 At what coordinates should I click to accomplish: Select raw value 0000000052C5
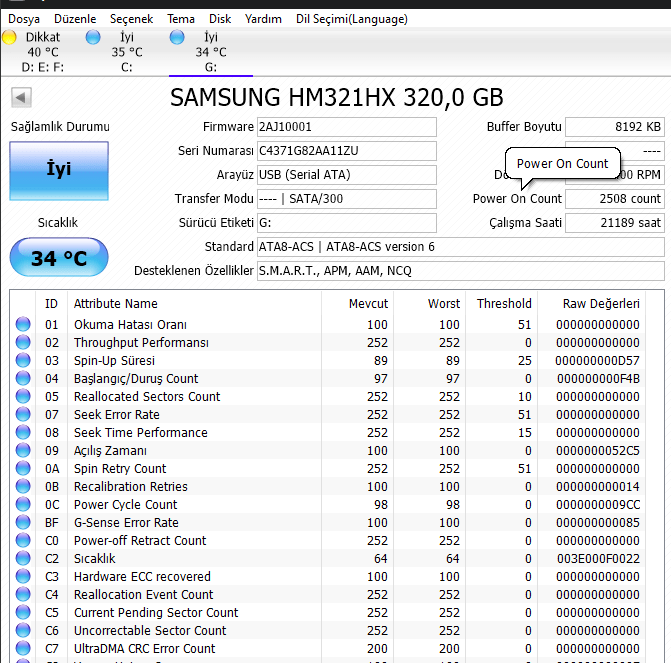pyautogui.click(x=598, y=451)
